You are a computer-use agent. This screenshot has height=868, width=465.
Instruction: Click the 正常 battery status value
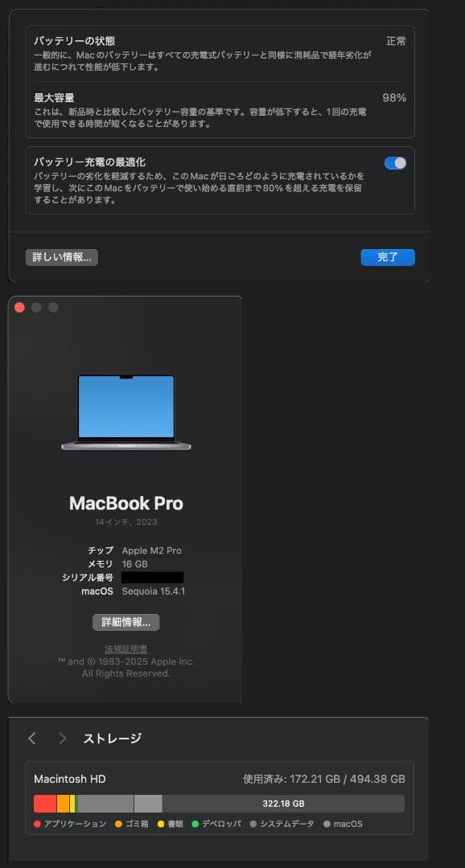397,41
